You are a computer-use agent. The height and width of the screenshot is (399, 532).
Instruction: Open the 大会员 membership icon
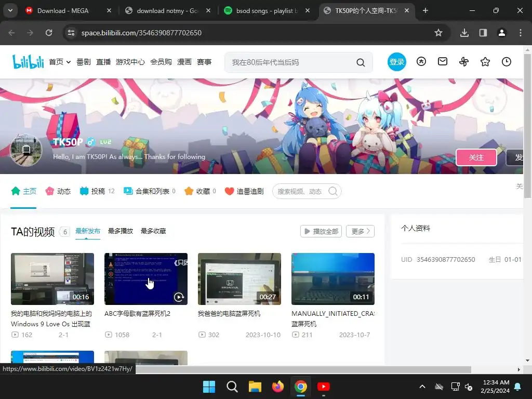421,62
